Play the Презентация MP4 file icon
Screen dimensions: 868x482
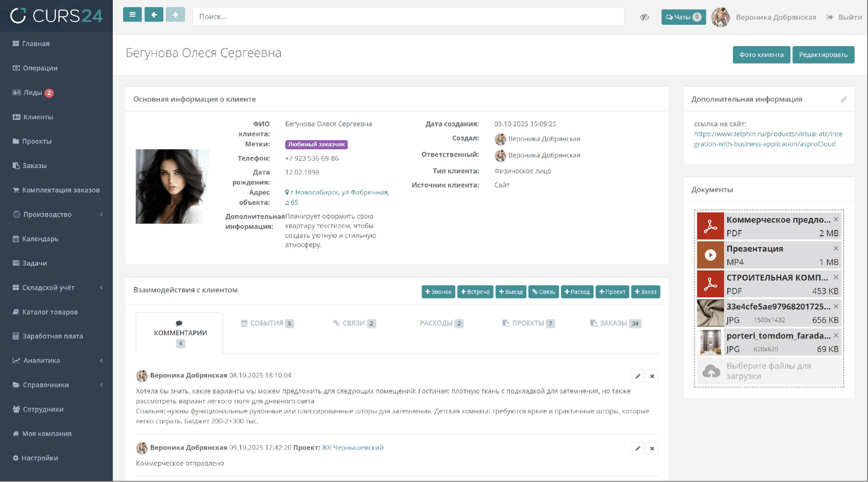(710, 255)
